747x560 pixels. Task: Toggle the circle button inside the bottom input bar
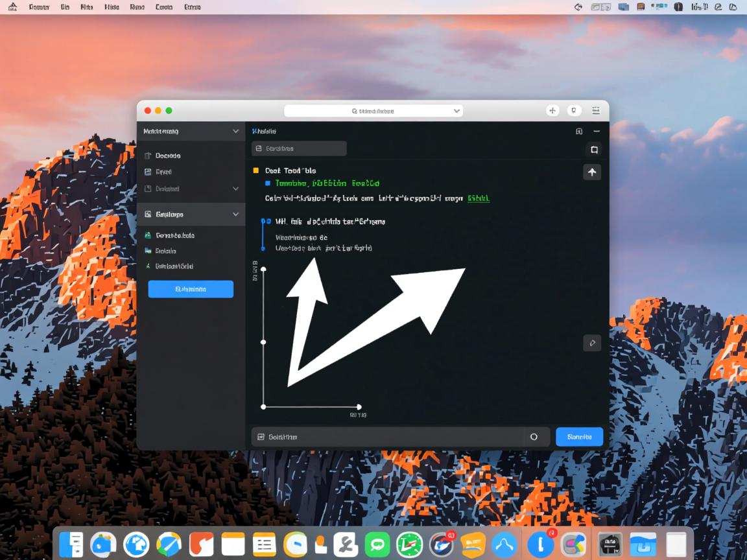tap(534, 437)
